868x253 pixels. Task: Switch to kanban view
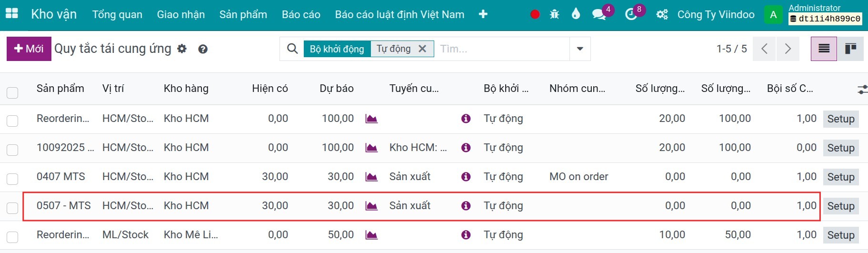tap(850, 49)
